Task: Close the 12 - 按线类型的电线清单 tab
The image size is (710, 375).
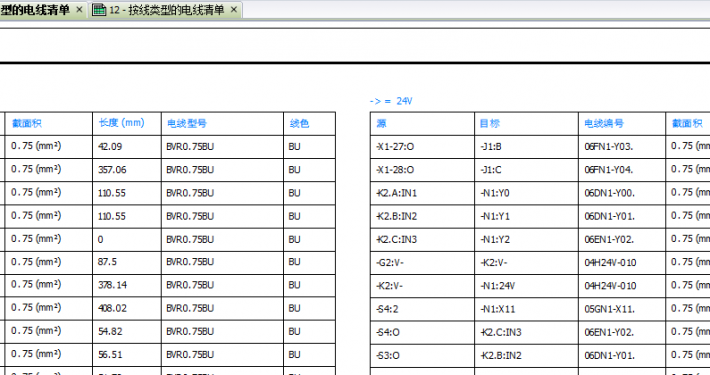Action: pyautogui.click(x=234, y=10)
